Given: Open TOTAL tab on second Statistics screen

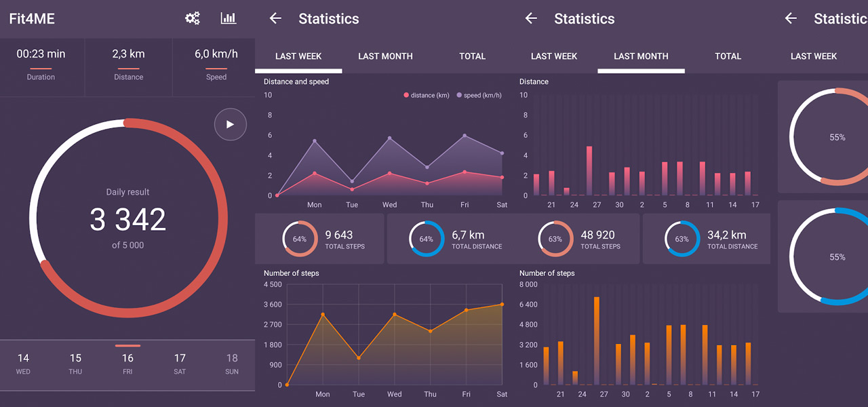Looking at the screenshot, I should tap(728, 56).
